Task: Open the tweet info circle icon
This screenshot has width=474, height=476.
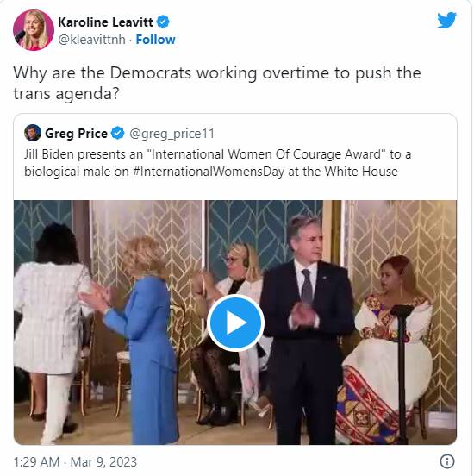Action: coord(447,461)
